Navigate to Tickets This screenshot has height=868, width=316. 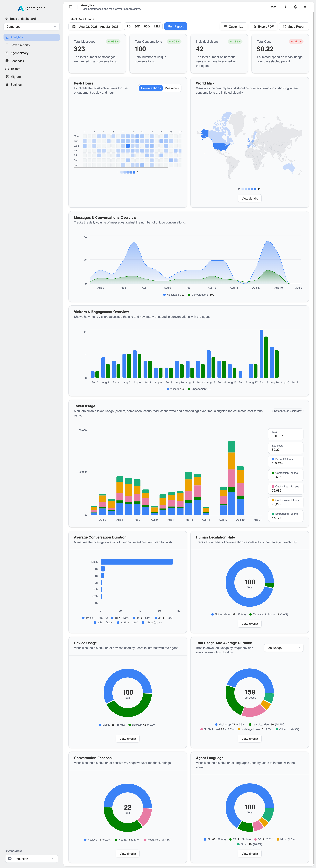[32, 69]
